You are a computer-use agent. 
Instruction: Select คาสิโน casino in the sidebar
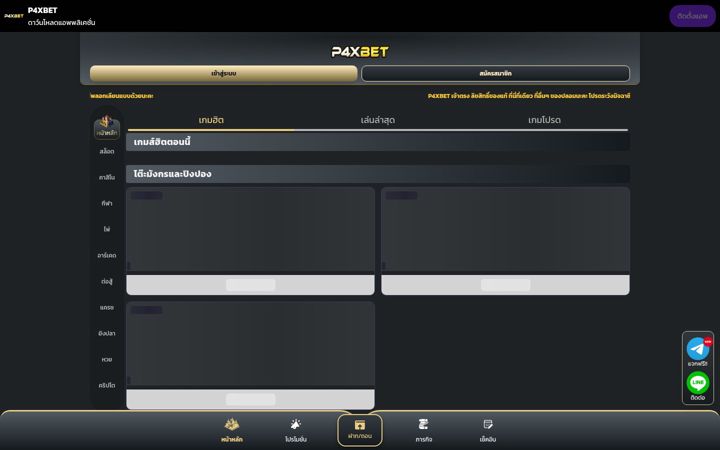[107, 177]
